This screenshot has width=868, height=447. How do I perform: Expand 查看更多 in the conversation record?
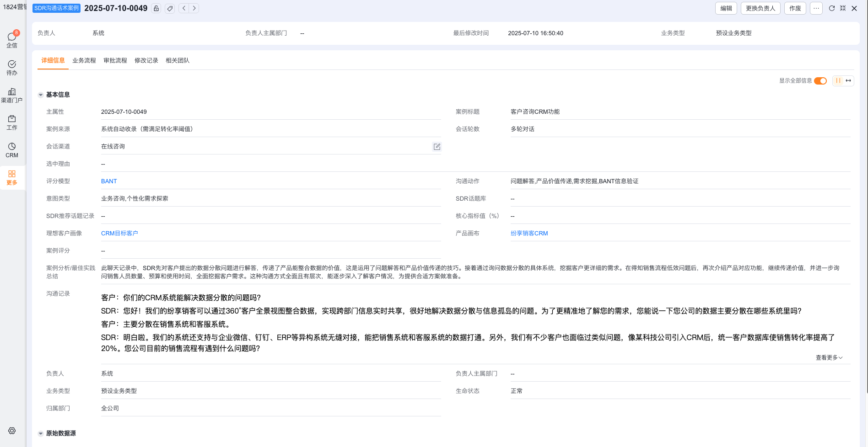pyautogui.click(x=829, y=357)
